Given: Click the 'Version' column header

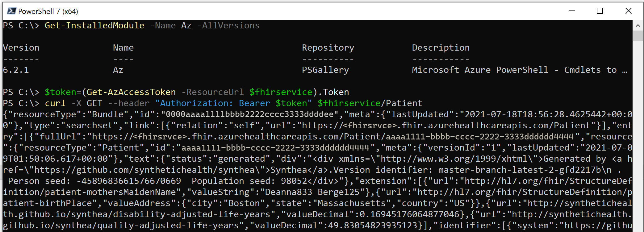Looking at the screenshot, I should pos(21,48).
